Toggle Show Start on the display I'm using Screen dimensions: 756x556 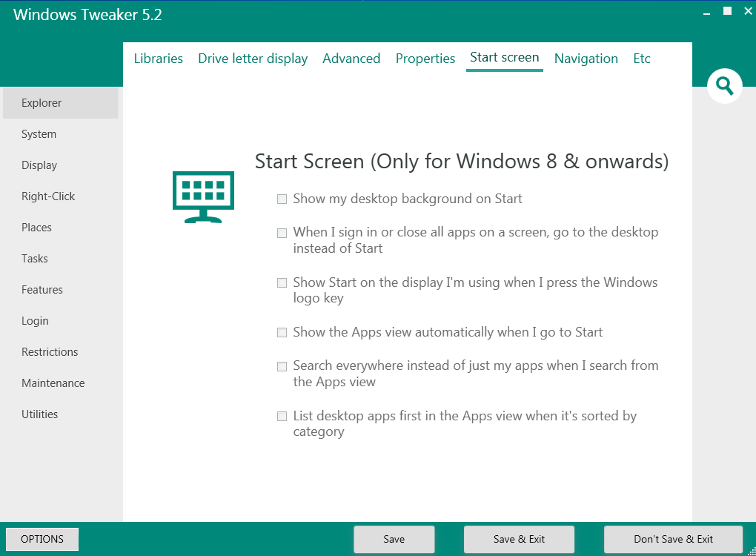point(282,282)
